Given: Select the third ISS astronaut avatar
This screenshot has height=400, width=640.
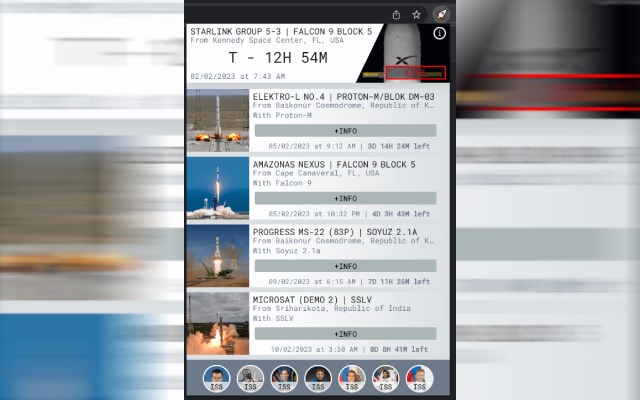Looking at the screenshot, I should pos(284,378).
